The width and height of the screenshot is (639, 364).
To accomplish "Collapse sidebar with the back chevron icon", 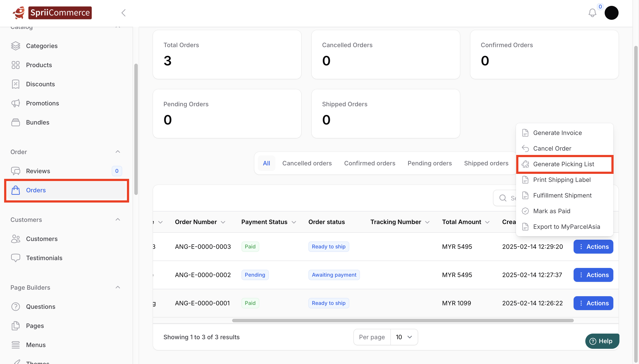I will pyautogui.click(x=123, y=13).
